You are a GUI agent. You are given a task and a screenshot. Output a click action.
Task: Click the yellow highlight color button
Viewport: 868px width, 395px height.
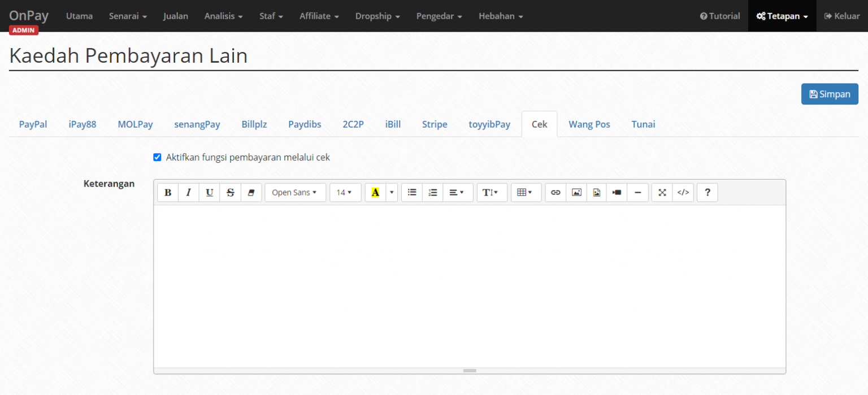(375, 193)
